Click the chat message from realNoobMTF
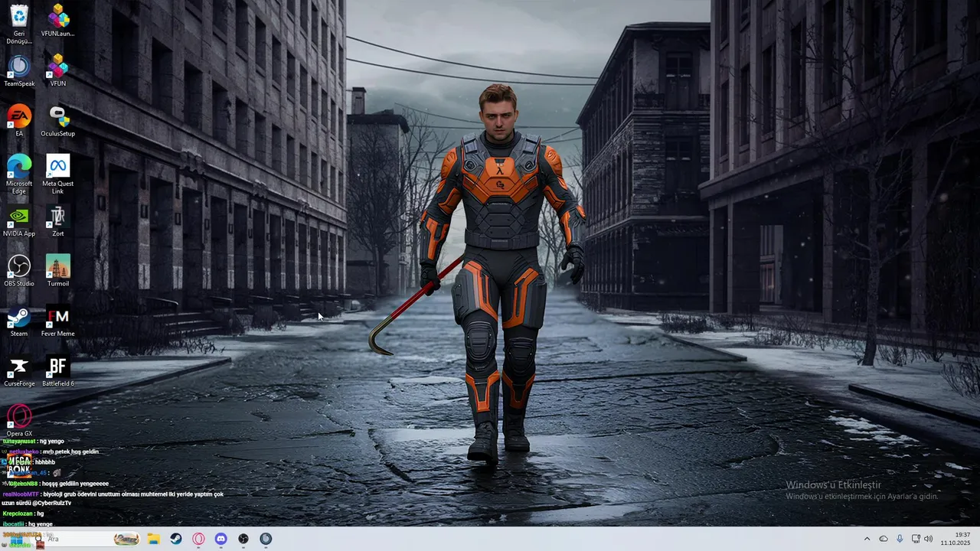The image size is (980, 551). [113, 498]
